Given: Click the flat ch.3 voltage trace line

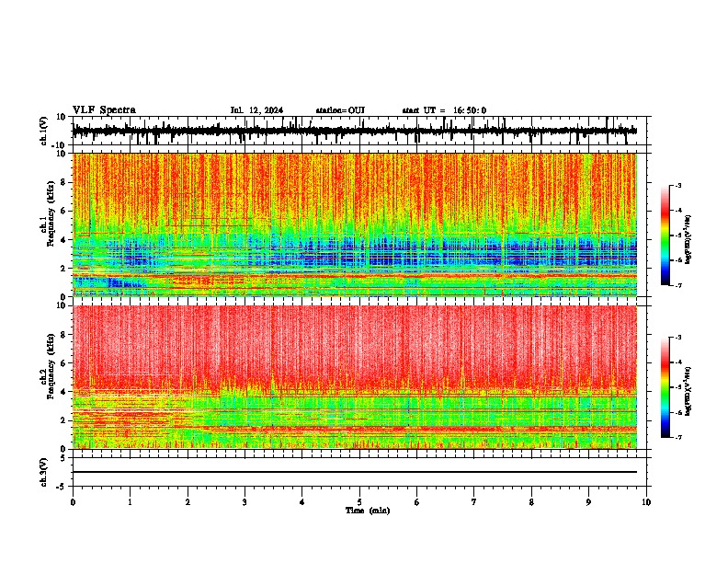Looking at the screenshot, I should (x=355, y=472).
